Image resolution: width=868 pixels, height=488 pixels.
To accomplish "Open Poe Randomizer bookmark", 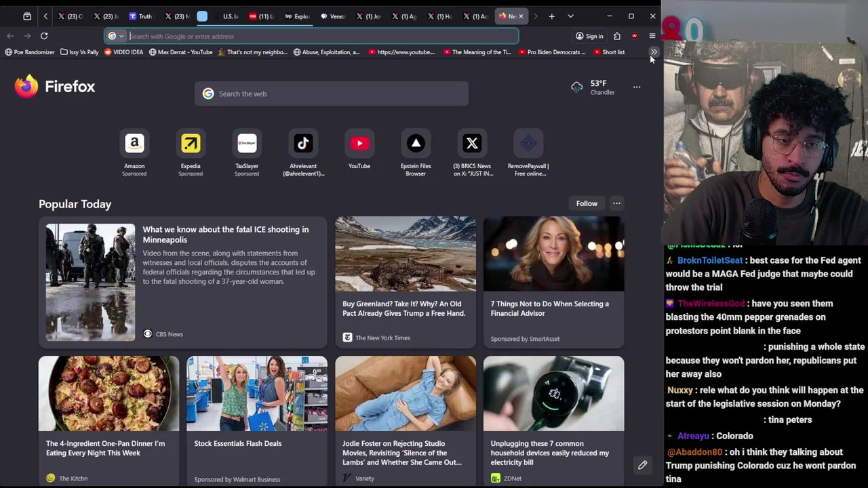I will [x=30, y=52].
